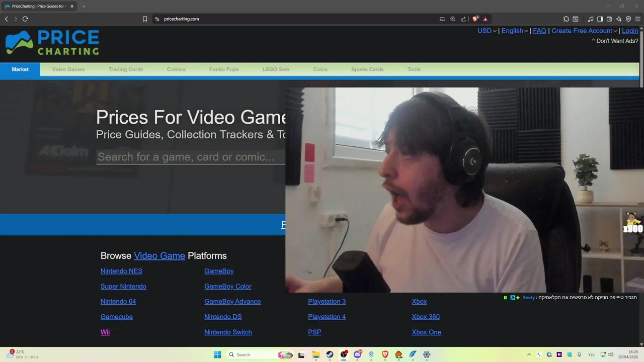Open the Nintendo 64 platform link
The width and height of the screenshot is (644, 362).
118,302
